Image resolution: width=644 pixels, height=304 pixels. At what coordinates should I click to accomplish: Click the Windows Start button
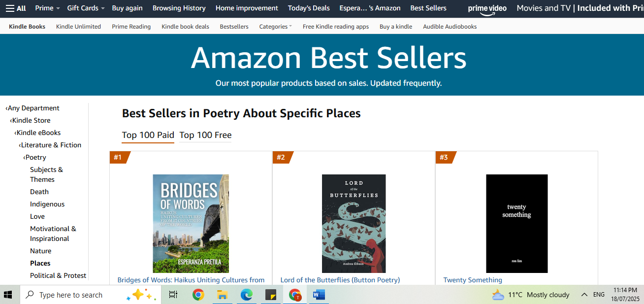click(x=8, y=295)
